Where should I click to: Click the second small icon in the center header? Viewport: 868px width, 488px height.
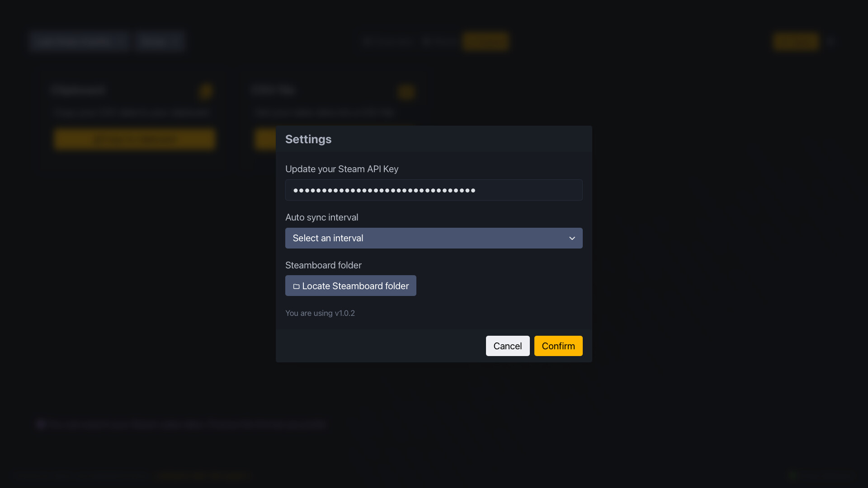428,41
